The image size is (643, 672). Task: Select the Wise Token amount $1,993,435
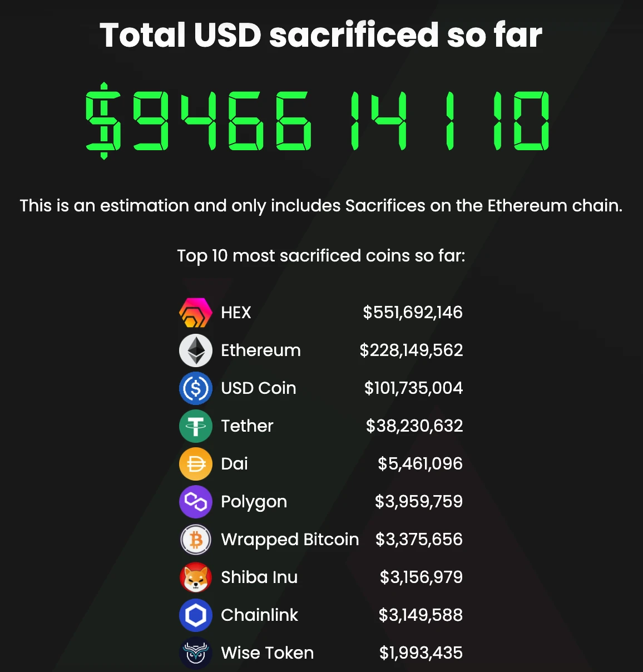421,653
